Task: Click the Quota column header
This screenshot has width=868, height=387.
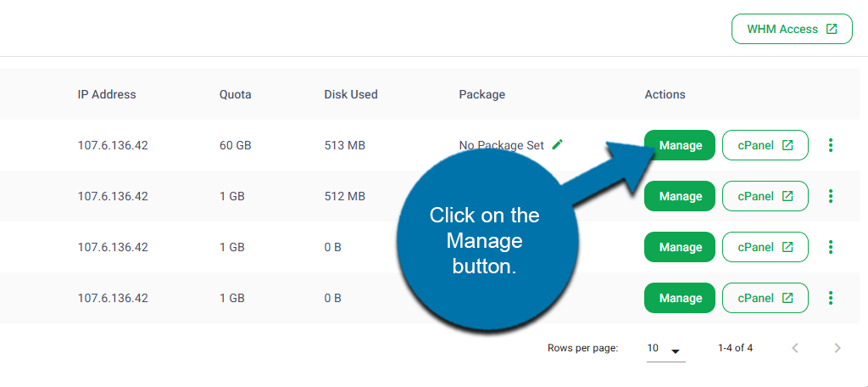Action: [x=235, y=94]
